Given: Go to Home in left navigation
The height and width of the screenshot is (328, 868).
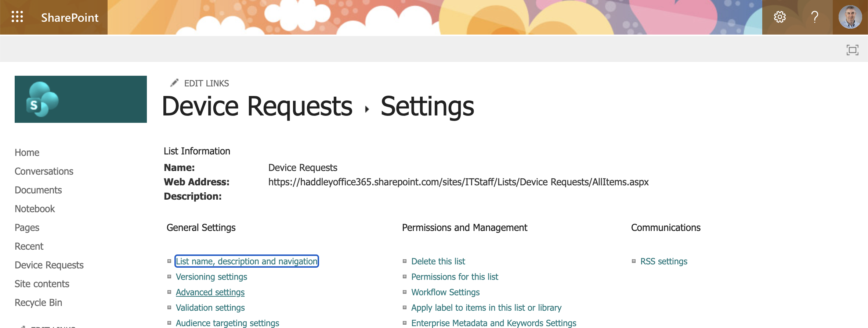Looking at the screenshot, I should click(27, 153).
